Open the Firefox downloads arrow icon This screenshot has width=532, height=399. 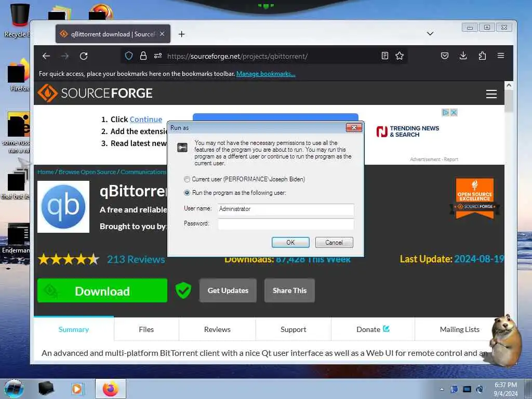463,56
